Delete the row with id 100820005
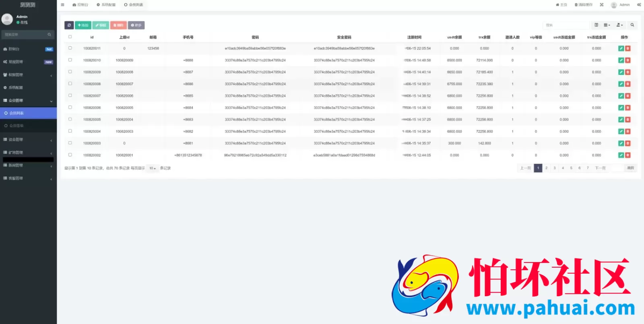This screenshot has height=324, width=644. point(628,120)
